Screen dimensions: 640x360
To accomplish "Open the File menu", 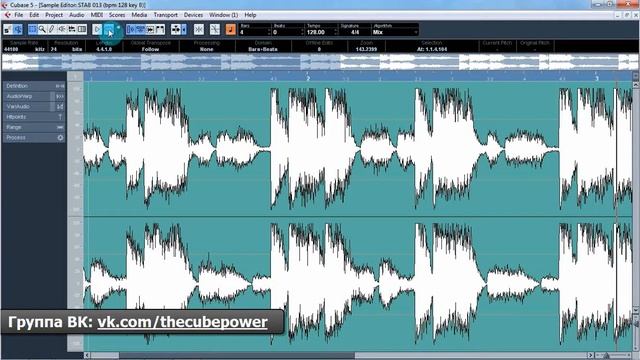I will tap(19, 15).
